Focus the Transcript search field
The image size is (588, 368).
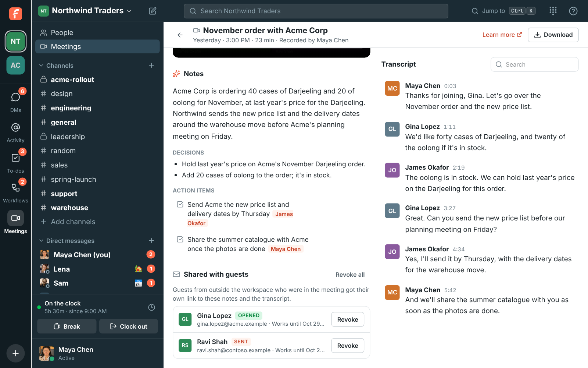[534, 64]
